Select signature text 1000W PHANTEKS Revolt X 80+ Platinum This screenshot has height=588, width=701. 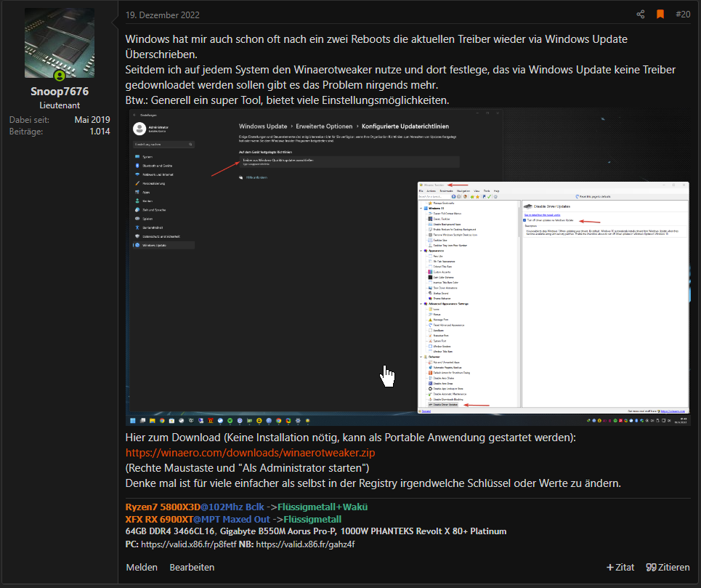point(424,531)
